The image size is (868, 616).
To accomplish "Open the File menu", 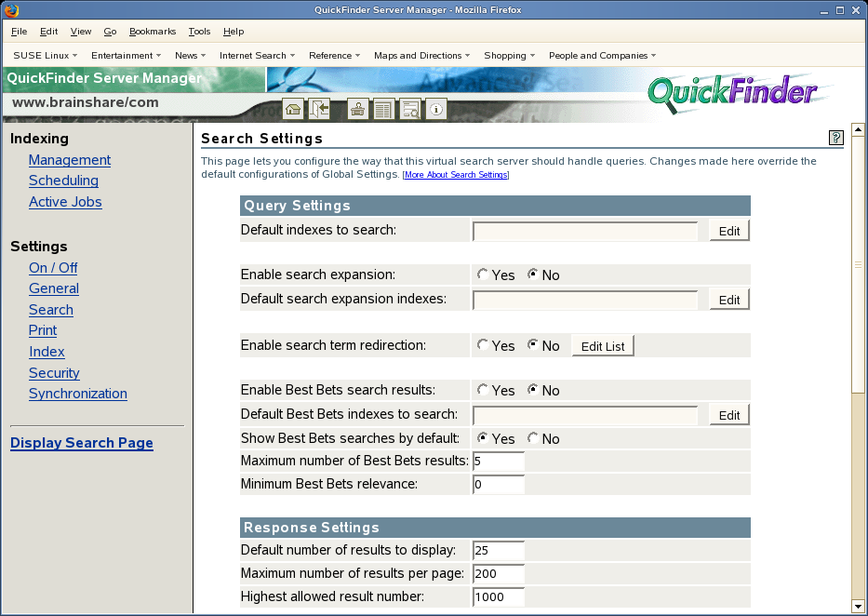I will point(19,32).
